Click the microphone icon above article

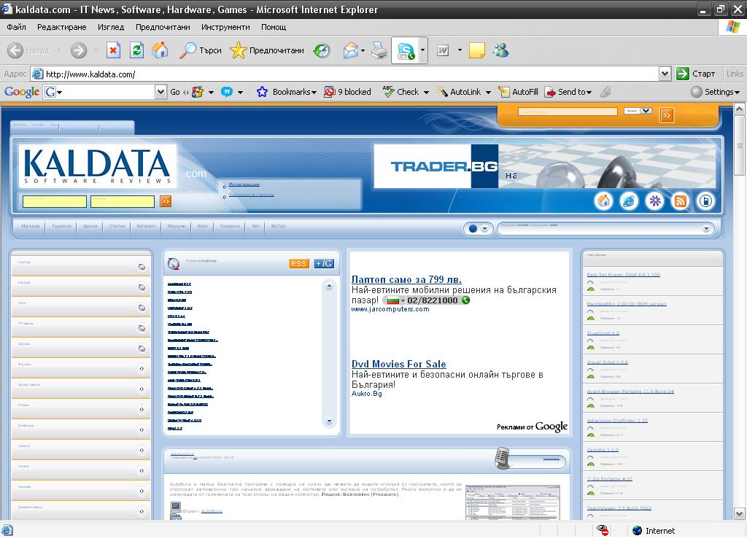click(502, 458)
